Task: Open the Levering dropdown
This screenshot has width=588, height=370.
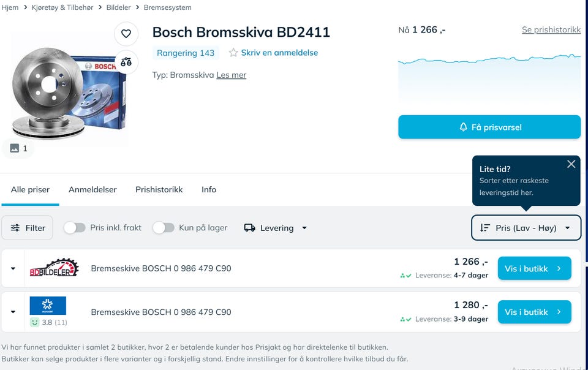Action: coord(276,228)
